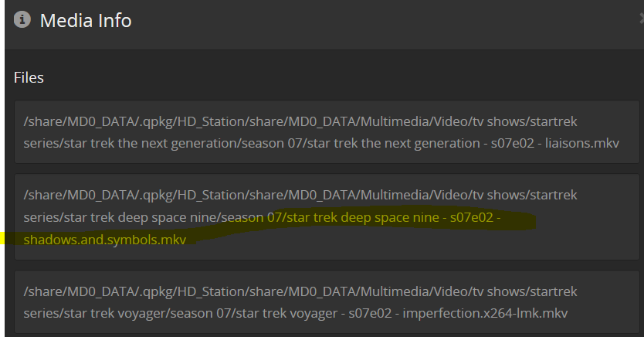Click the imperfection.x264-lmk.mkv filename text
Viewport: 644px width, 337px height.
(x=480, y=313)
